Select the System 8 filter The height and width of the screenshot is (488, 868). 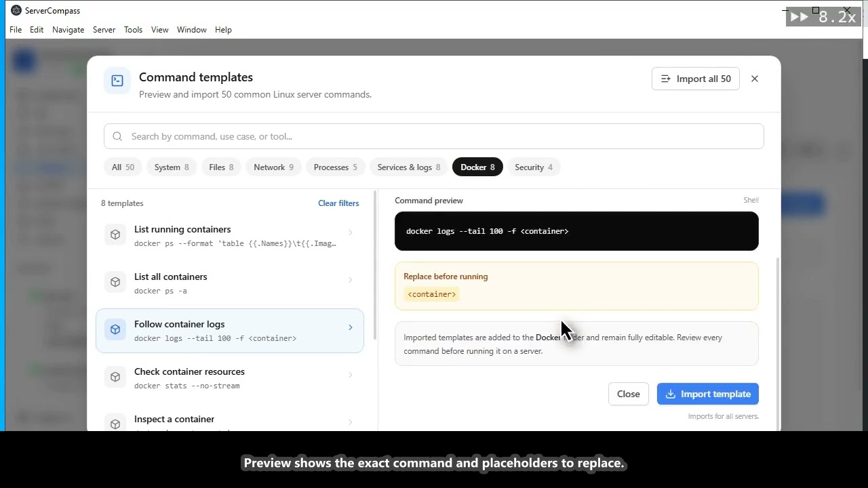[x=172, y=167]
